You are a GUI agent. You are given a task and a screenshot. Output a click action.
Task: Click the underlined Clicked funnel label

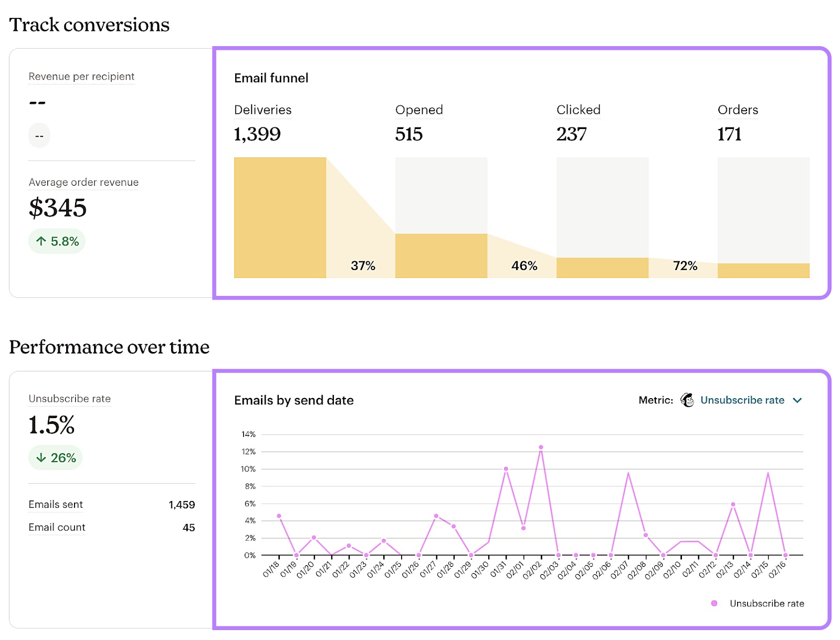click(x=578, y=110)
